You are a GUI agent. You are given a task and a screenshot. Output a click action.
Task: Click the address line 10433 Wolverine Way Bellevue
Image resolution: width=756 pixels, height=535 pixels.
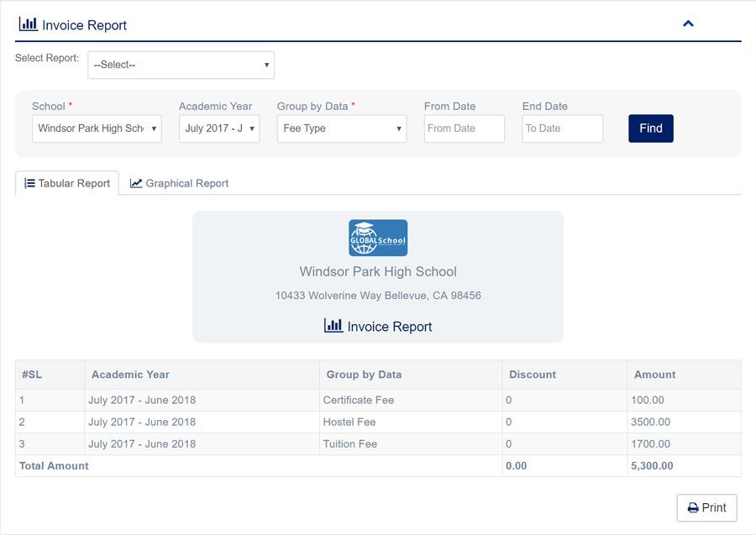pyautogui.click(x=378, y=296)
